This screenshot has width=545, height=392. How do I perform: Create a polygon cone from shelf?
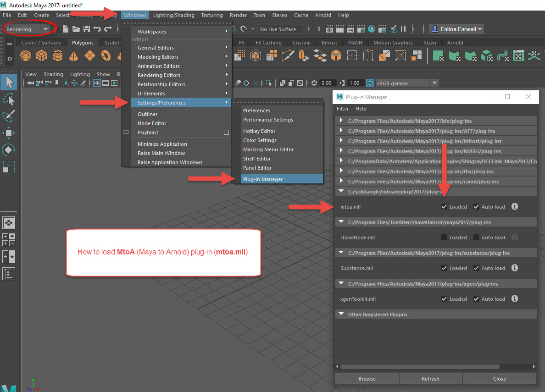click(74, 55)
